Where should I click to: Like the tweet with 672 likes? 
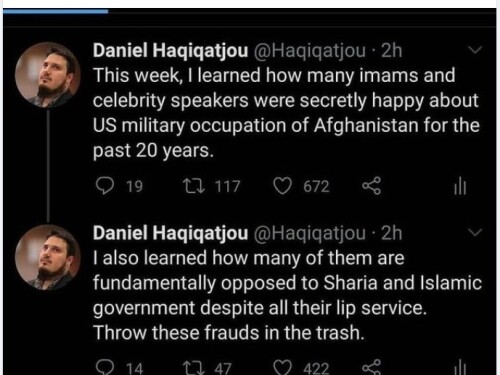[x=283, y=186]
